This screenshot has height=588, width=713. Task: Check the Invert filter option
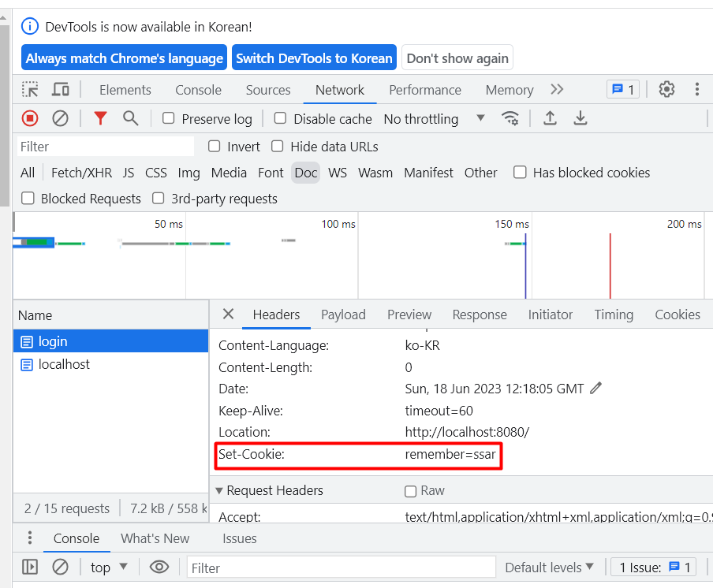pyautogui.click(x=215, y=147)
